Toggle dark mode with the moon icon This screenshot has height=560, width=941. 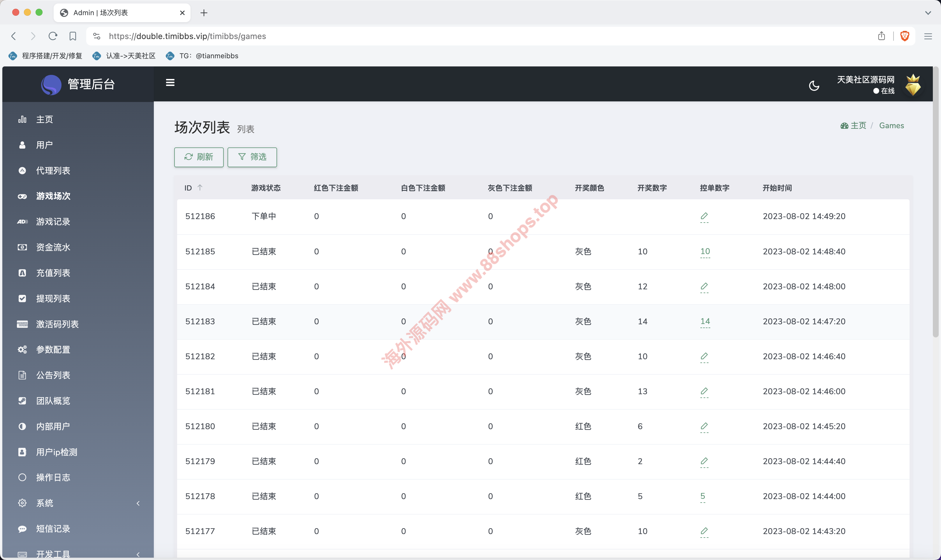coord(814,86)
